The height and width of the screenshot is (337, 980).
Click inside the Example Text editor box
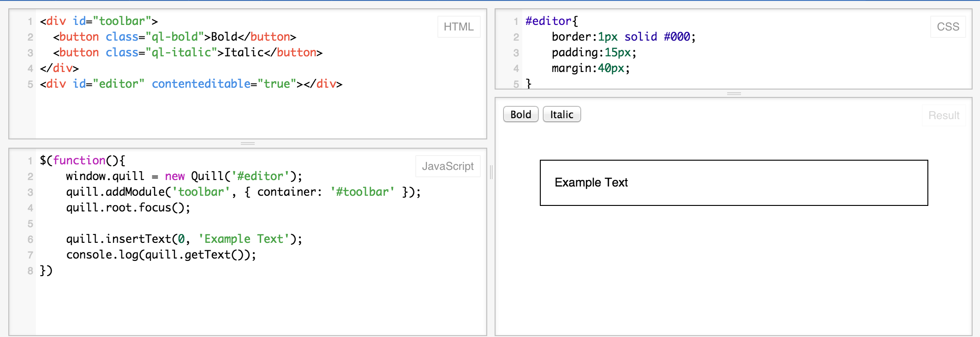pyautogui.click(x=734, y=183)
